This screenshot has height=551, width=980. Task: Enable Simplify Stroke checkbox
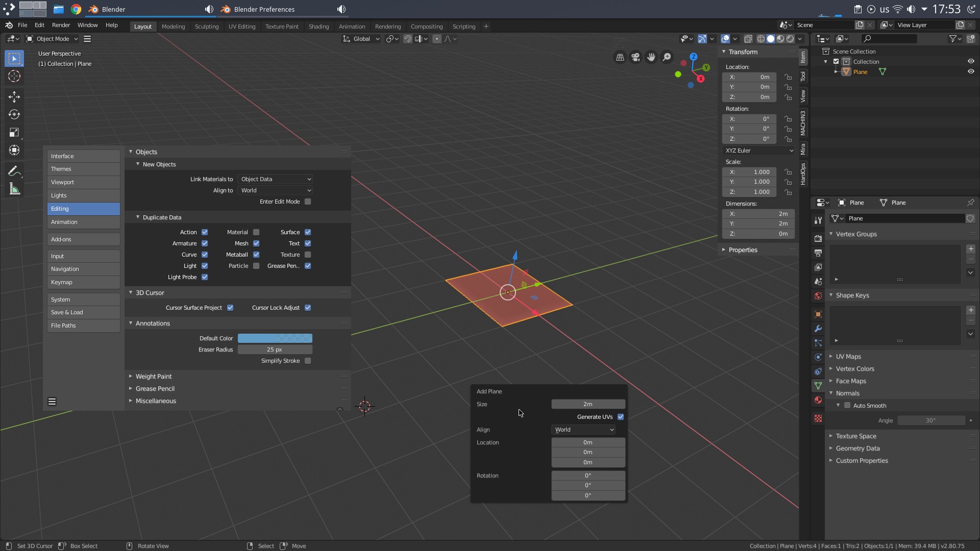click(308, 361)
